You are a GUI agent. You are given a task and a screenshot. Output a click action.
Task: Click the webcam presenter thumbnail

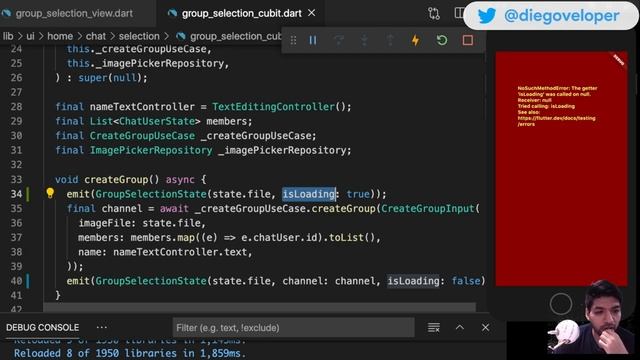coord(593,317)
